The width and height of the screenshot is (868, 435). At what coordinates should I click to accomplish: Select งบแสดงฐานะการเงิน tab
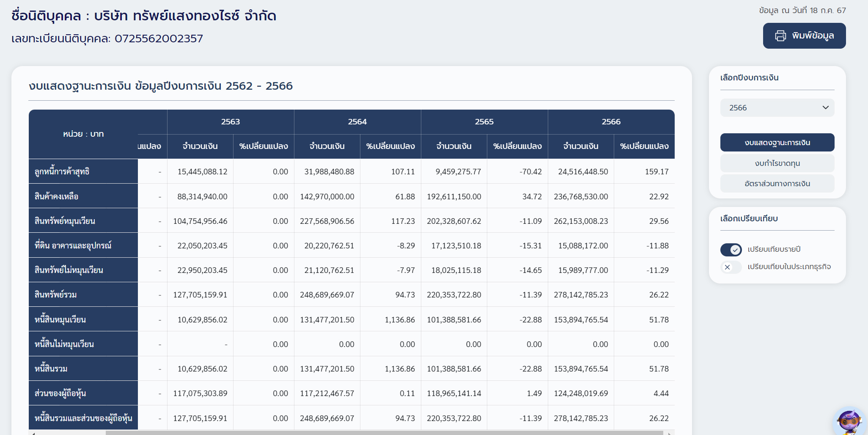[x=777, y=143]
